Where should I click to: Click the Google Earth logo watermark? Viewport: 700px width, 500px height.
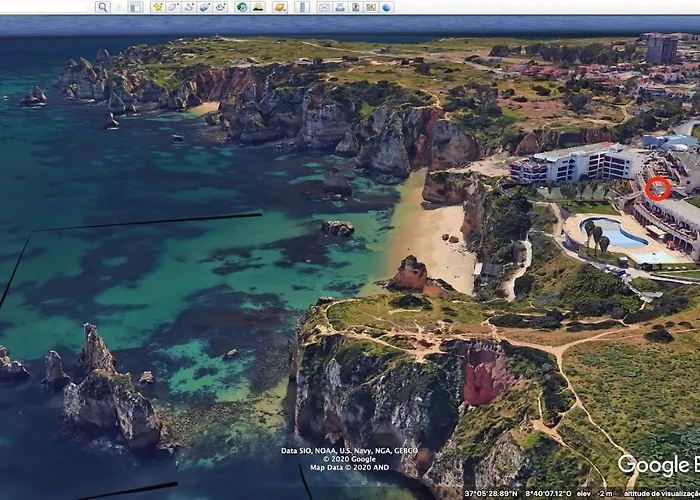(x=657, y=464)
